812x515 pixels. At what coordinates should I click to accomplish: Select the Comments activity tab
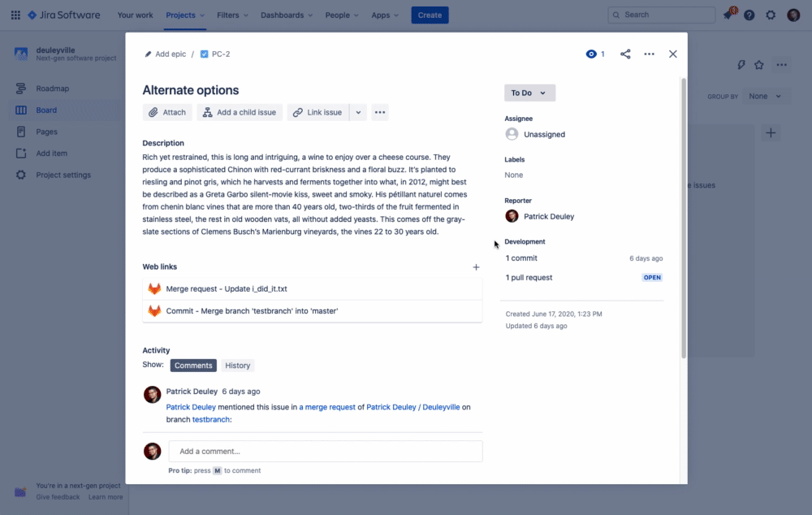tap(193, 366)
